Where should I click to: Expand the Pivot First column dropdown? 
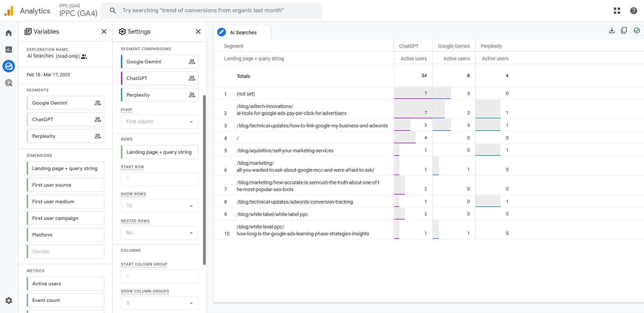pos(159,122)
